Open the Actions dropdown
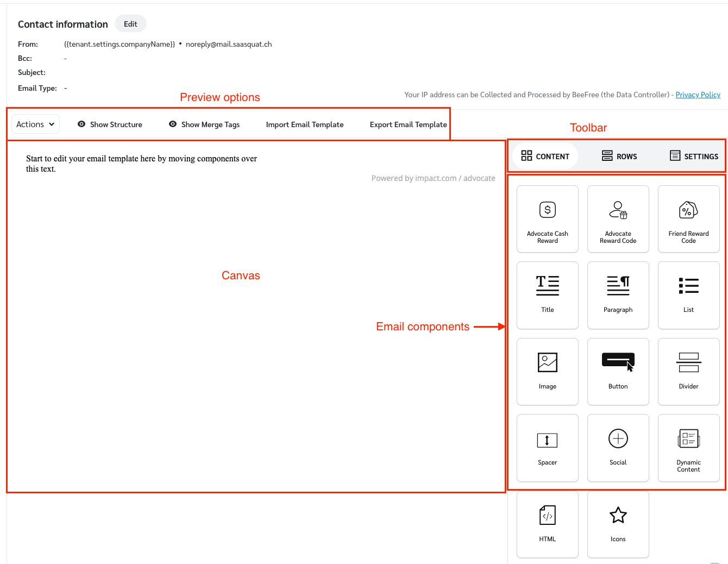Viewport: 728px width, 564px height. click(x=35, y=124)
